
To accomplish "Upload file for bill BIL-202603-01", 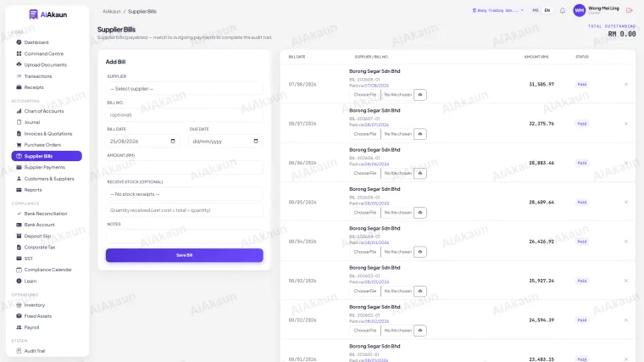I will point(420,291).
